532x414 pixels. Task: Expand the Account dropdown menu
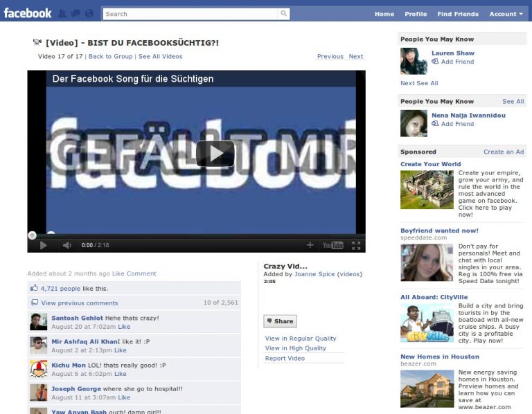point(506,14)
